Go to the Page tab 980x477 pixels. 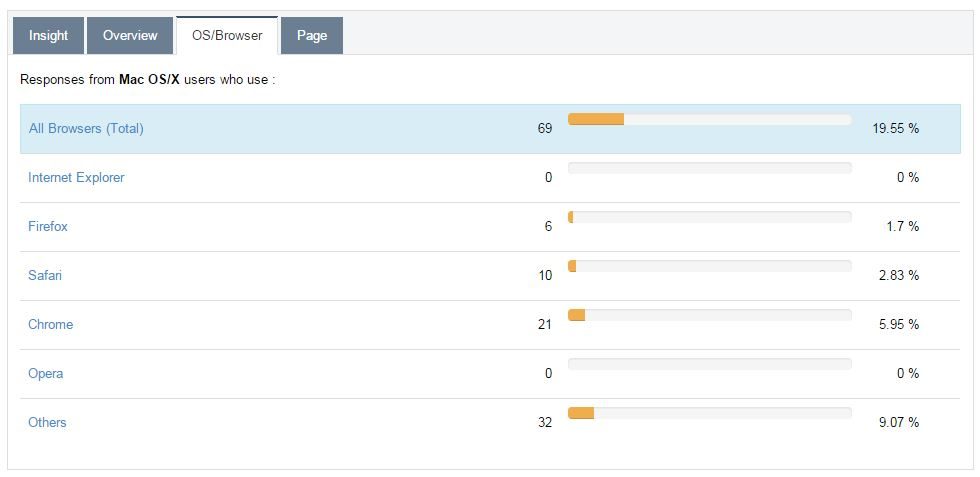point(312,35)
